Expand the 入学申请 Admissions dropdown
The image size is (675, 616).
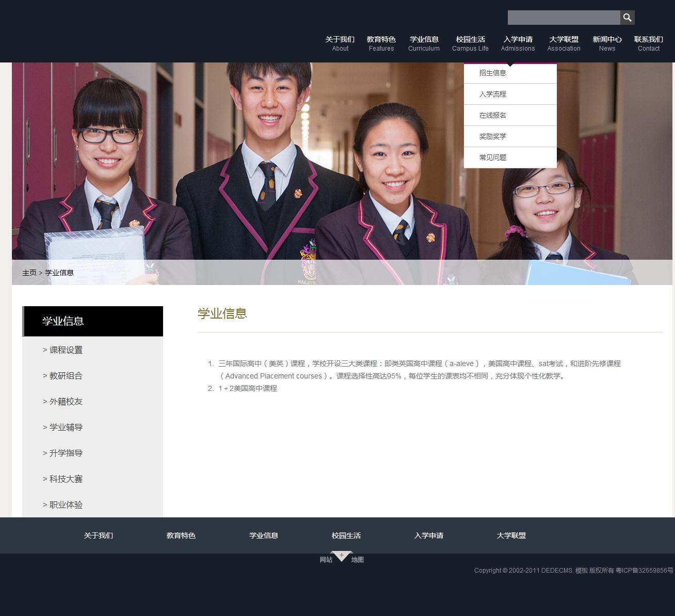coord(518,43)
